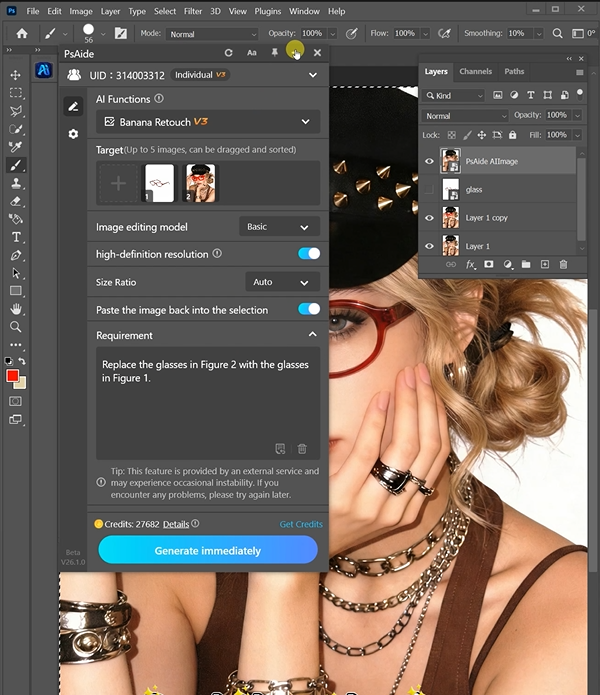Pin the PsAide panel

tap(273, 52)
